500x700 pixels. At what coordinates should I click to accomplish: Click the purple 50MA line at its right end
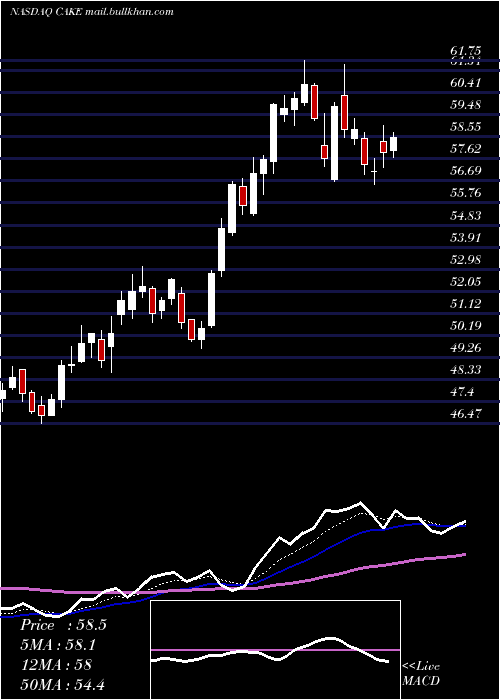(x=464, y=554)
